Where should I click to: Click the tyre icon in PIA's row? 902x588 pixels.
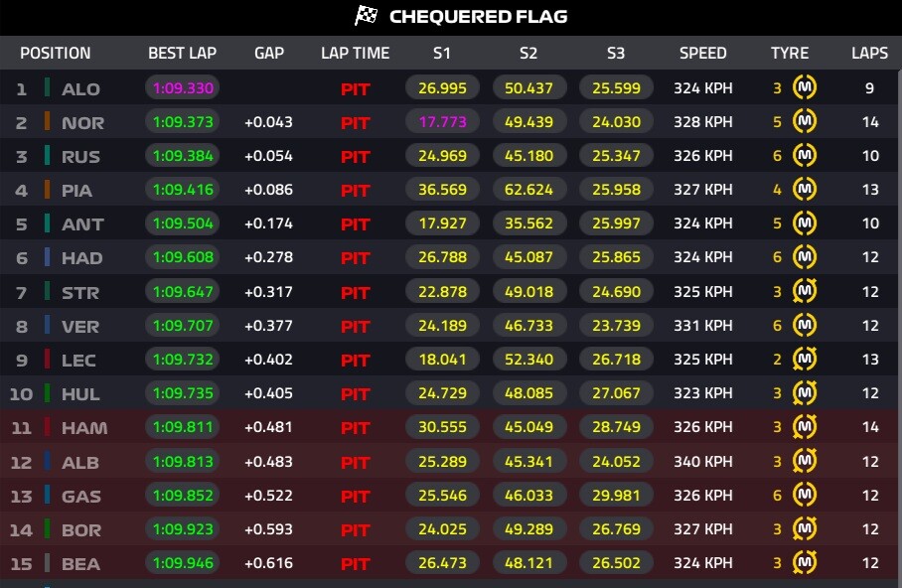806,190
